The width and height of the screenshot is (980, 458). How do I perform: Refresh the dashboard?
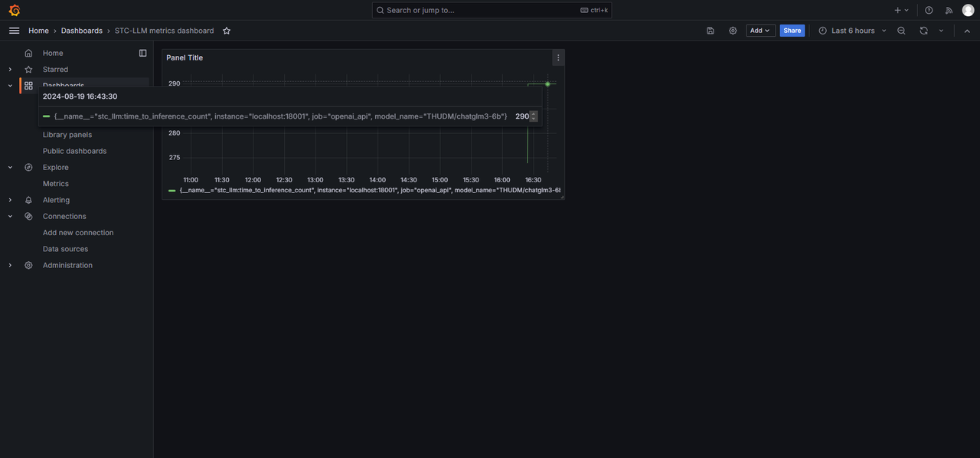tap(923, 31)
